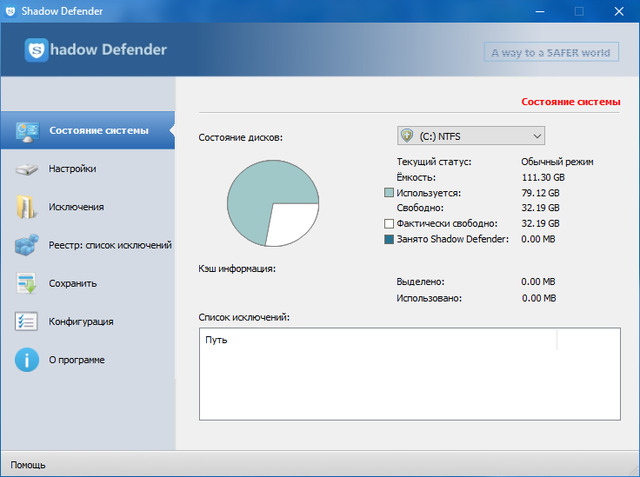Click the registry exclusion list icon
Image resolution: width=640 pixels, height=477 pixels.
point(26,245)
